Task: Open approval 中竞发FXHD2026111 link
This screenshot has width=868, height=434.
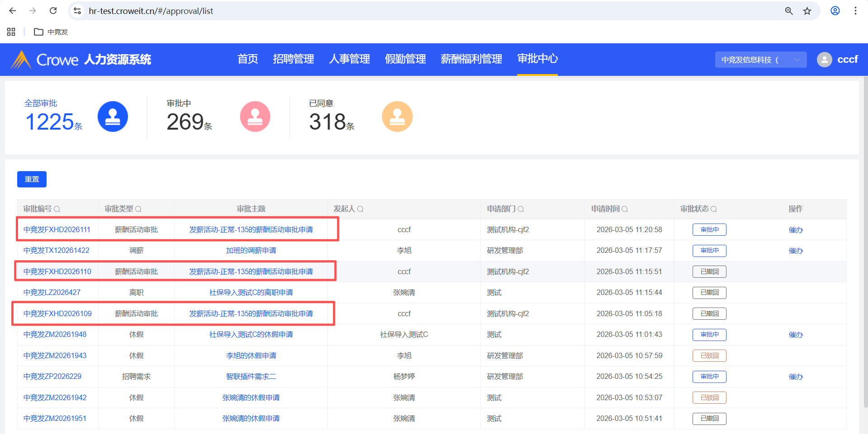Action: [x=57, y=230]
